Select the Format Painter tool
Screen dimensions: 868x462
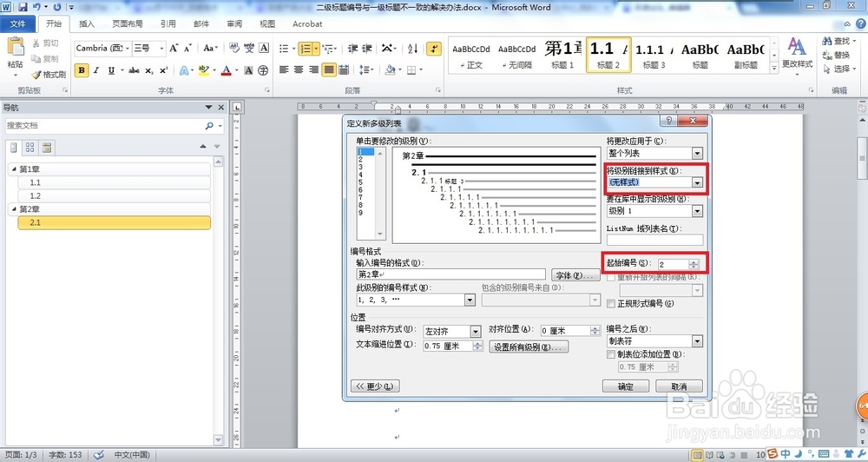coord(48,74)
